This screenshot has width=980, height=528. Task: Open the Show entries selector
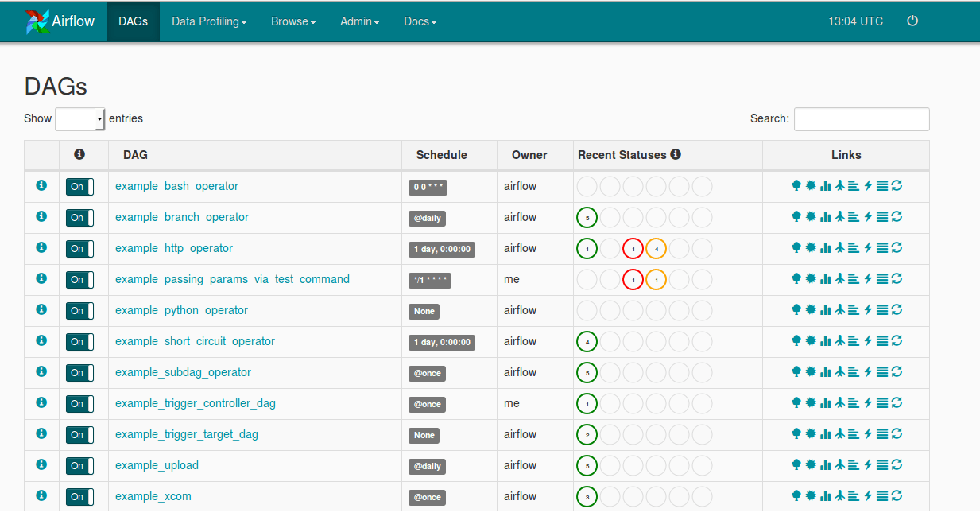pyautogui.click(x=79, y=118)
